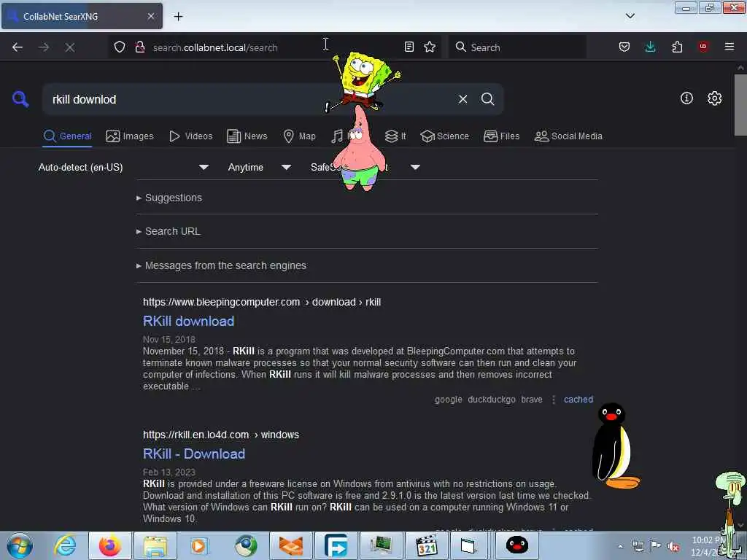Open the Auto-detect language dropdown

click(x=123, y=167)
